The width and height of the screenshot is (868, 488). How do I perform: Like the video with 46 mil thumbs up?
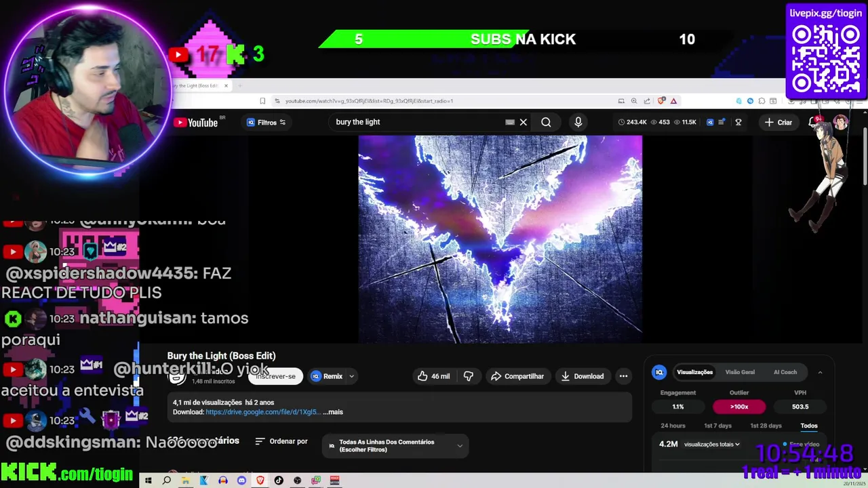[433, 376]
